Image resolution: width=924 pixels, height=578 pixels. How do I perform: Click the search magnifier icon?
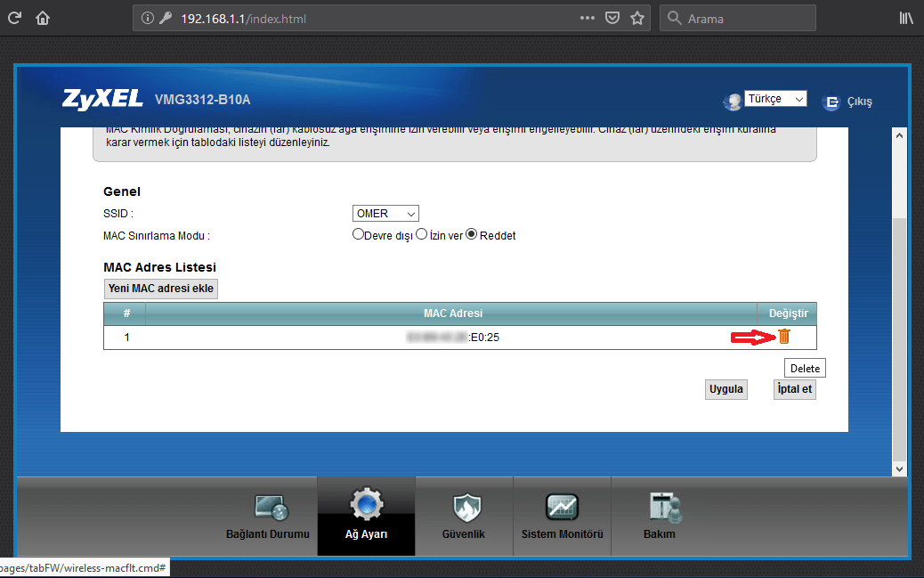674,19
